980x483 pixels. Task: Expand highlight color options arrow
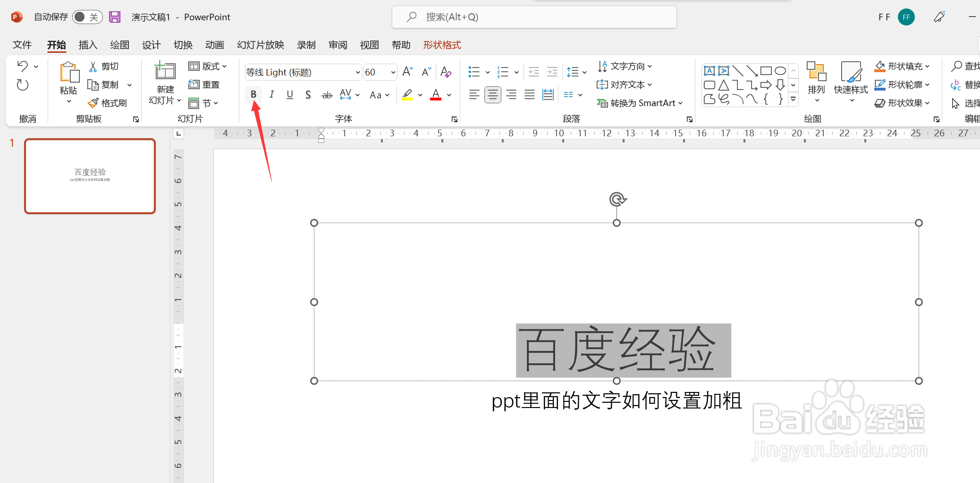420,95
